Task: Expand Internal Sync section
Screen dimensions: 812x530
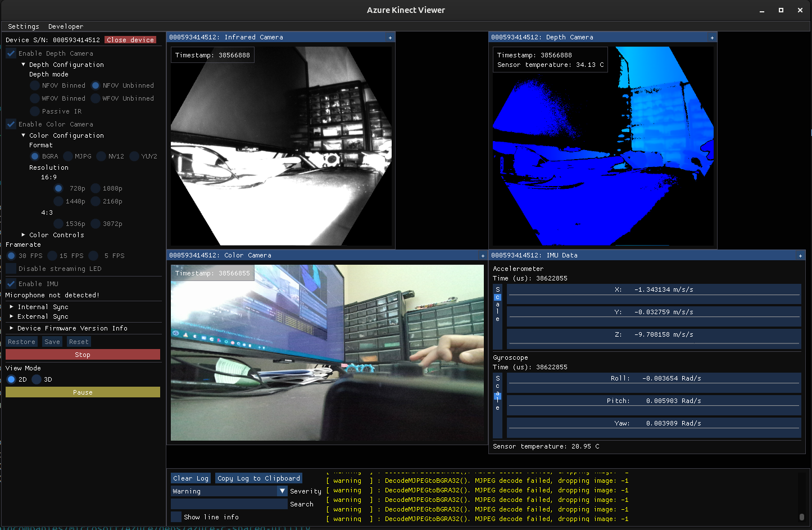Action: [11, 307]
